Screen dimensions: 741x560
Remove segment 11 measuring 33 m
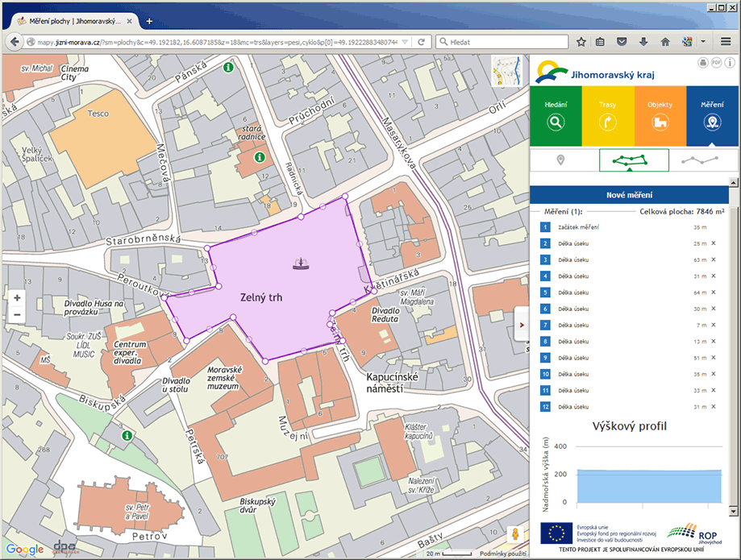pos(714,391)
